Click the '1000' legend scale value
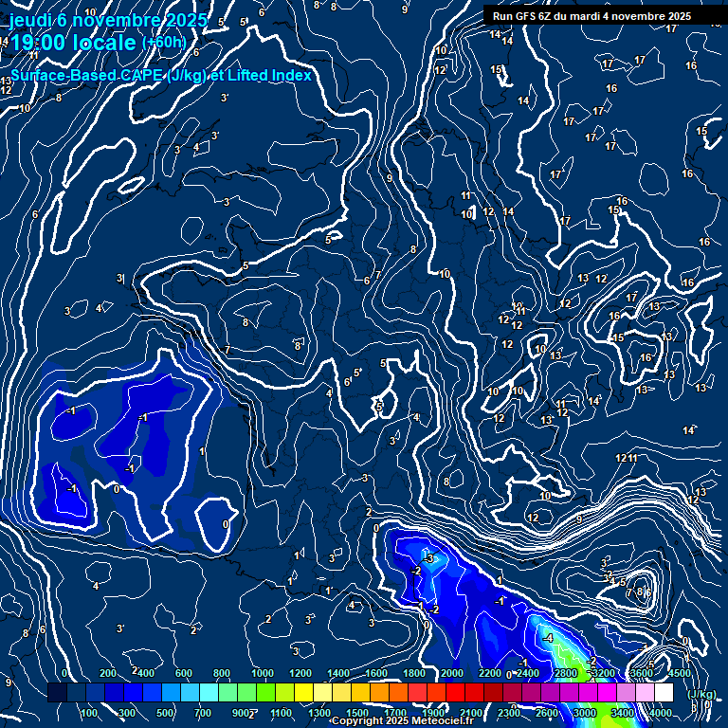The height and width of the screenshot is (728, 728). point(263,673)
